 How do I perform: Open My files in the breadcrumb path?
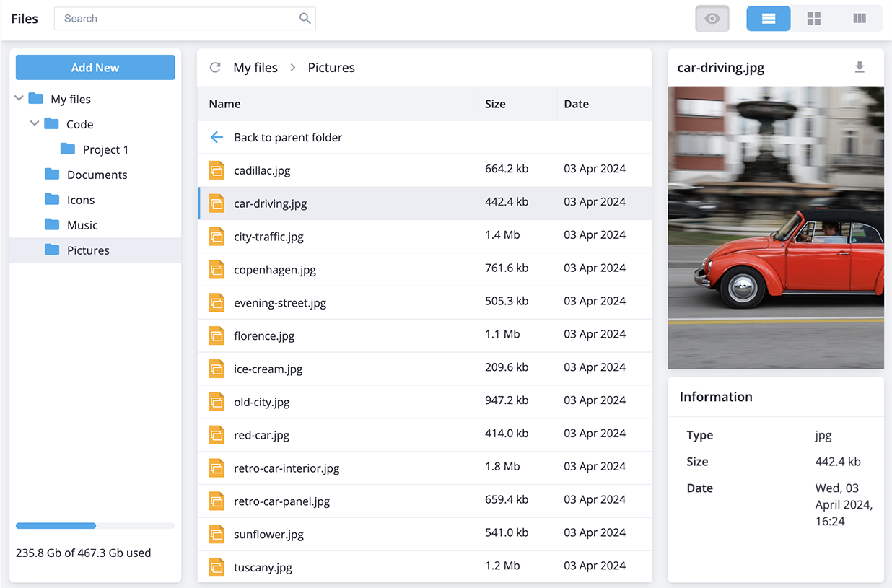point(255,68)
